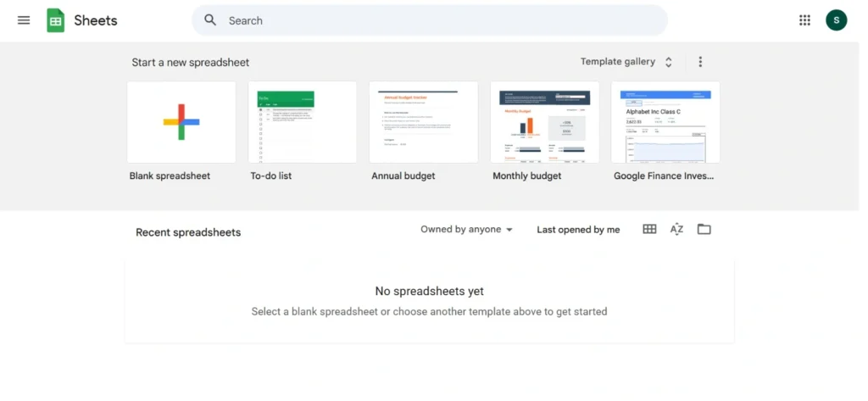Viewport: 868px width, 401px height.
Task: Open the account avatar S
Action: (837, 20)
